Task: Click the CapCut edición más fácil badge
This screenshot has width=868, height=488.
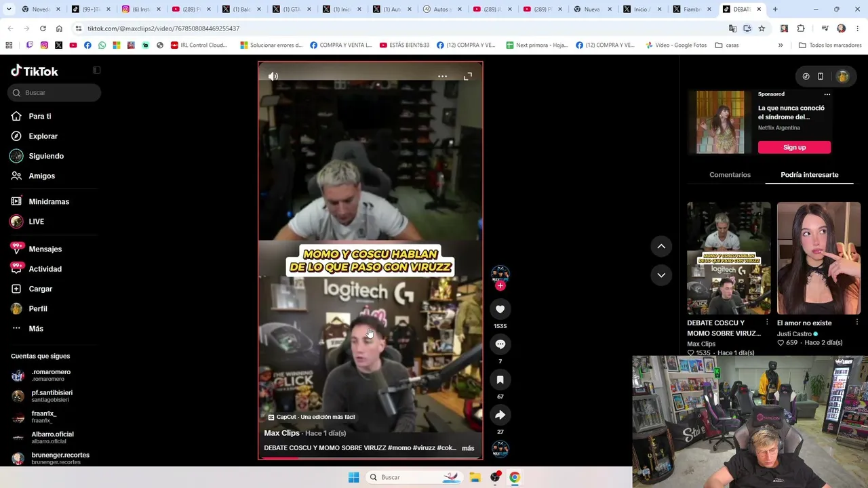Action: click(x=311, y=417)
